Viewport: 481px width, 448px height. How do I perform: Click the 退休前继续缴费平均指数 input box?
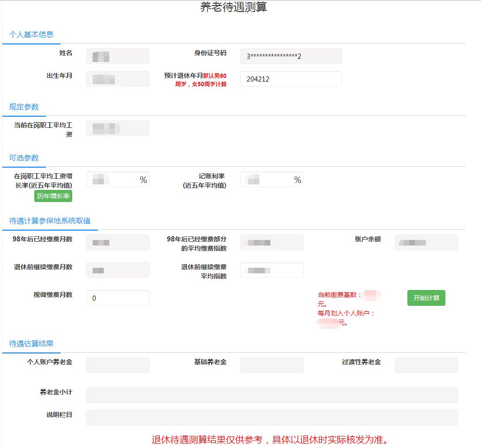271,270
